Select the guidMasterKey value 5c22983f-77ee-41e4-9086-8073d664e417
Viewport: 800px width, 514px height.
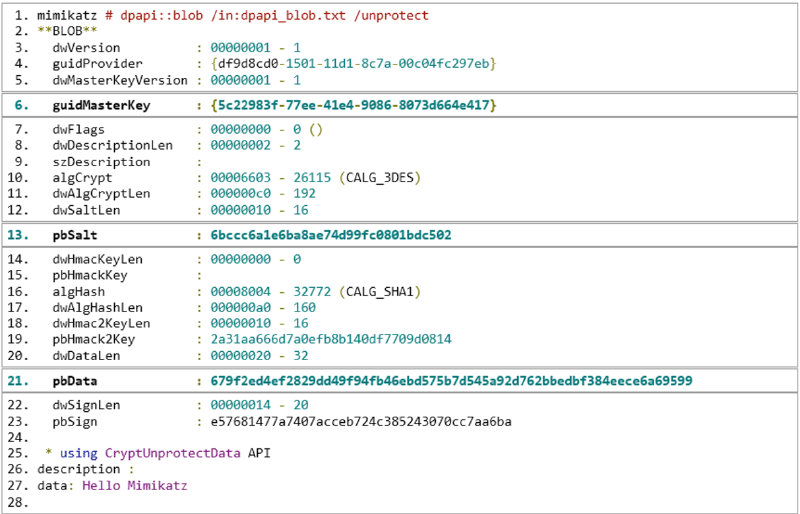tap(354, 106)
